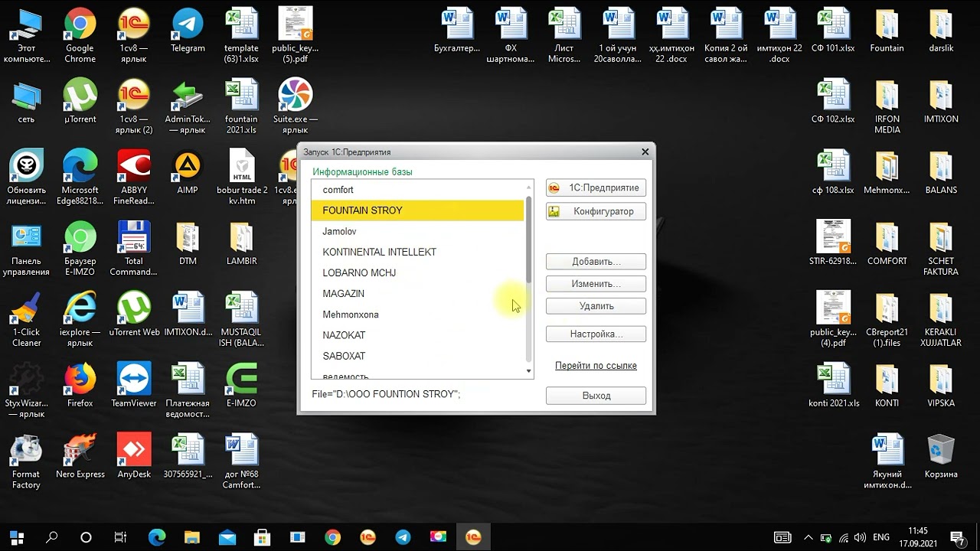Select the KONTINENTAL INTELLEKT infobase

[417, 252]
